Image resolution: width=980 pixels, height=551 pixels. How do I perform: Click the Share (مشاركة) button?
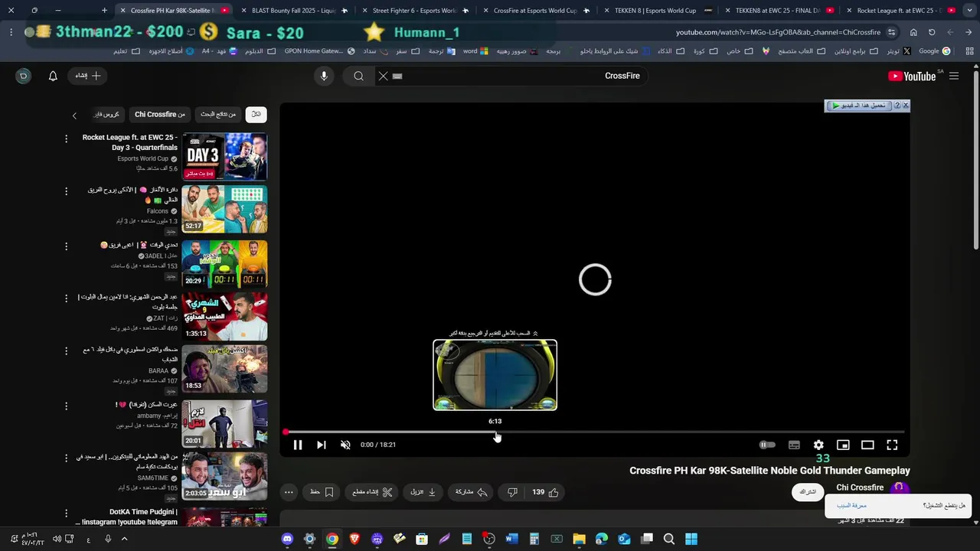[x=472, y=492]
